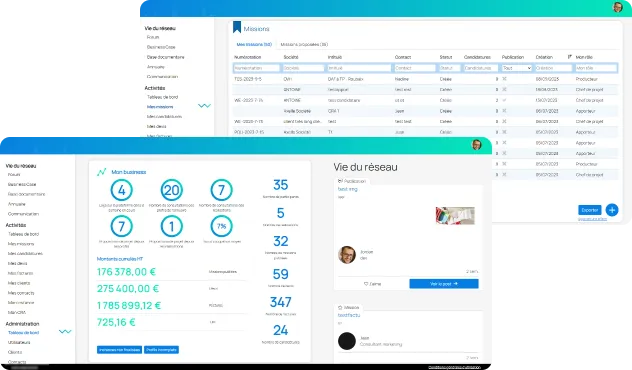
Task: Click the Profils incomplets button
Action: [161, 349]
